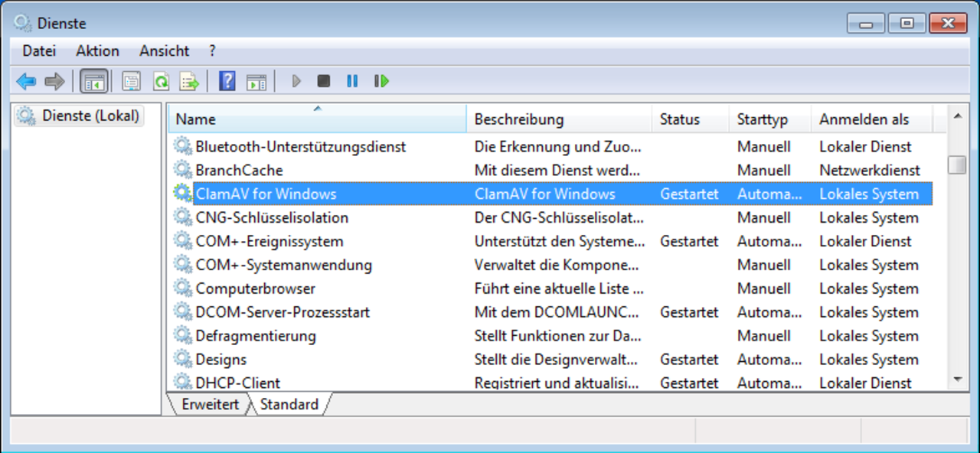Select the Bluetooth-Unterstützungsdienst service
Image resolution: width=980 pixels, height=453 pixels.
pyautogui.click(x=300, y=147)
